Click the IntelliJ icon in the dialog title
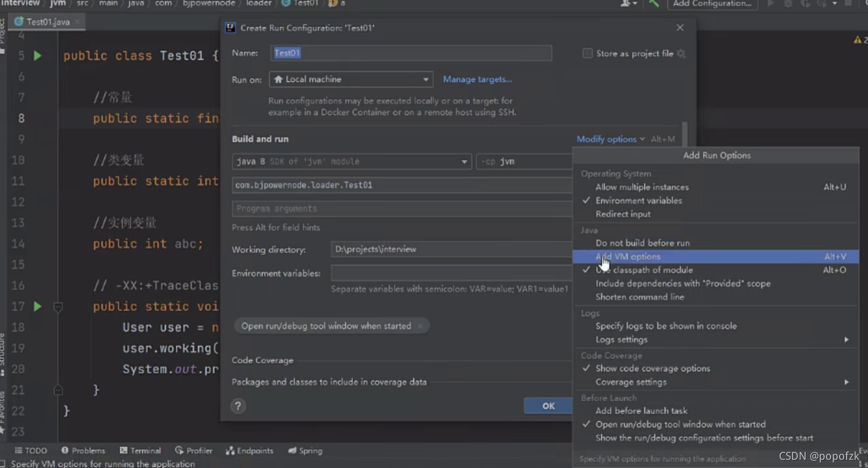 230,28
